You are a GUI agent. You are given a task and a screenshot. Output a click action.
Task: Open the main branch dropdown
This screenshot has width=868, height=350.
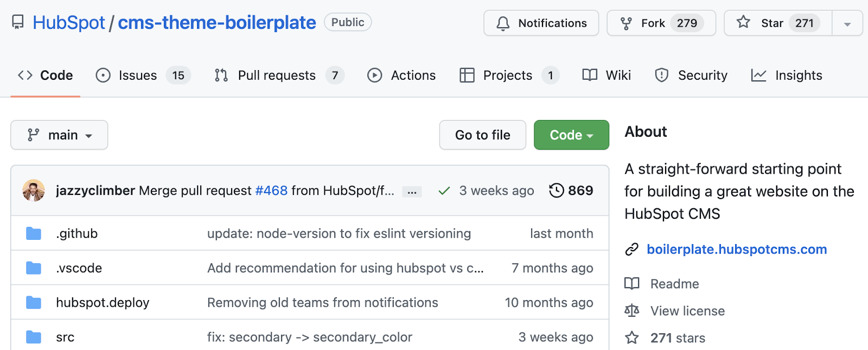pos(59,135)
